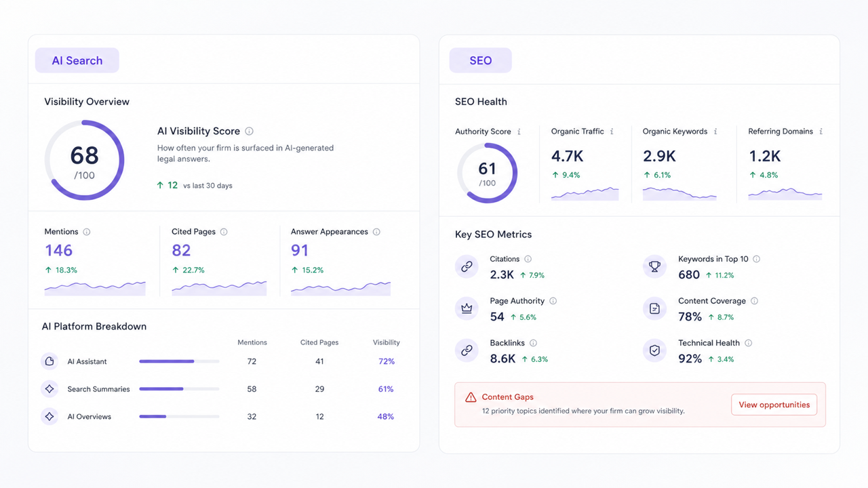The image size is (868, 488).
Task: Click the AI Overviews progress bar
Action: point(179,416)
